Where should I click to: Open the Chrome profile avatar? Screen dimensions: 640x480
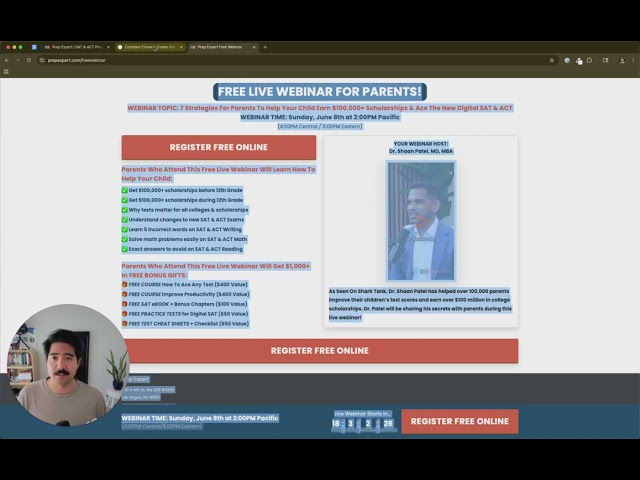click(x=622, y=60)
